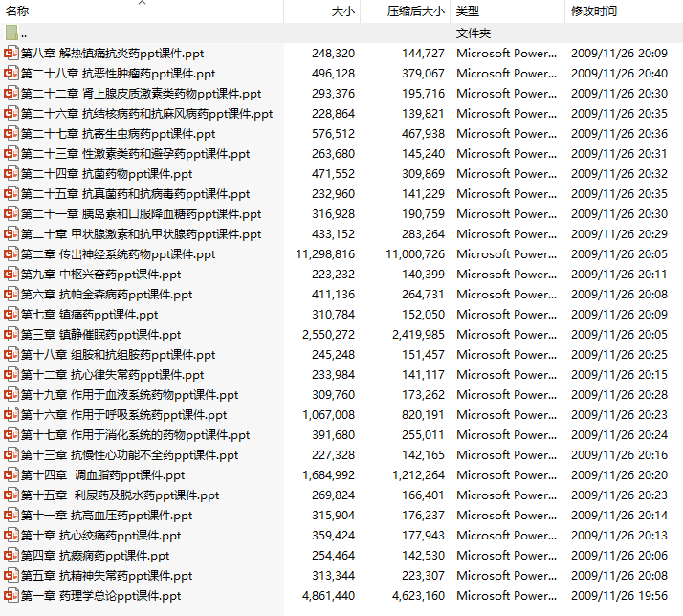Click modified time 2009/11/26 19:56
The height and width of the screenshot is (616, 683).
click(x=619, y=596)
